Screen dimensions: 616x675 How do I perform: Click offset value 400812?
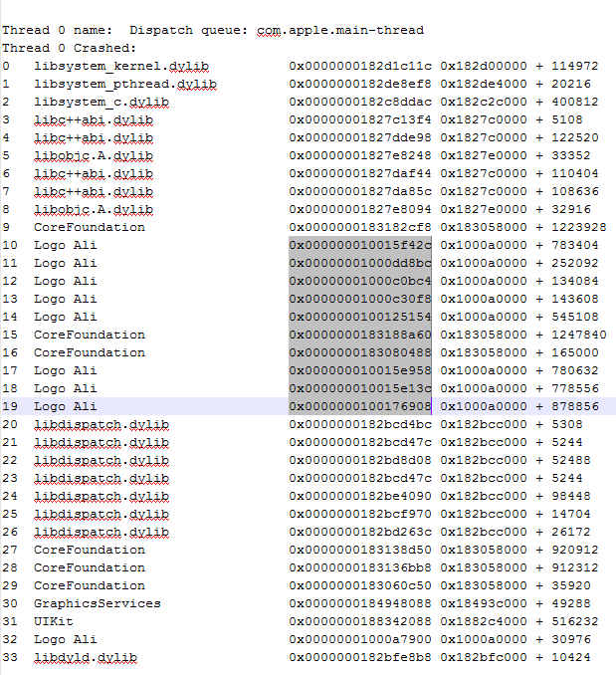[x=575, y=102]
